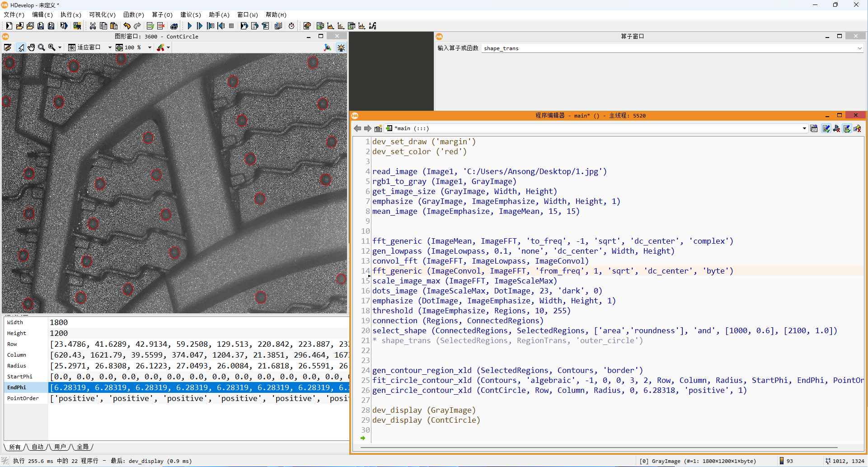Toggle the 3D axis plot mode icon
The height and width of the screenshot is (467, 868).
[x=328, y=47]
